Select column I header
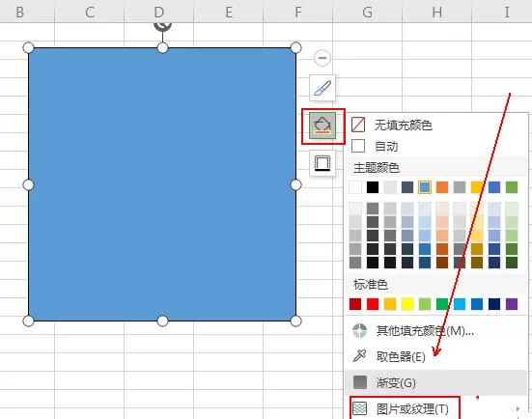Image resolution: width=532 pixels, height=419 pixels. tap(502, 13)
